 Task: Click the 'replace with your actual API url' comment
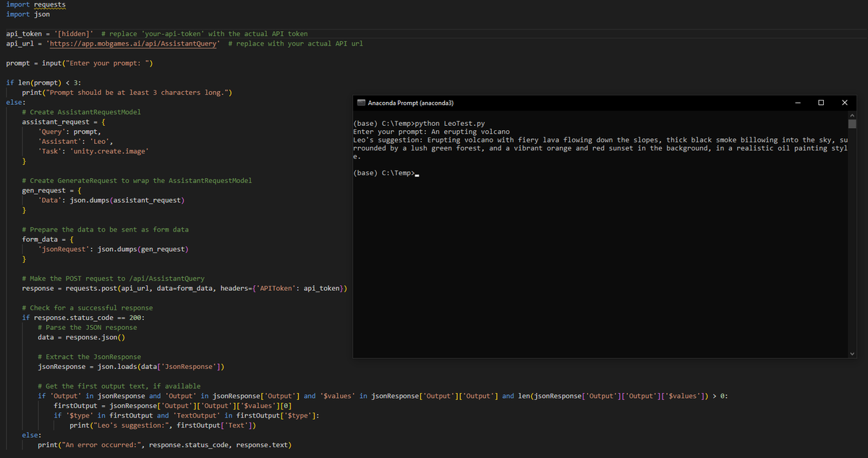295,43
